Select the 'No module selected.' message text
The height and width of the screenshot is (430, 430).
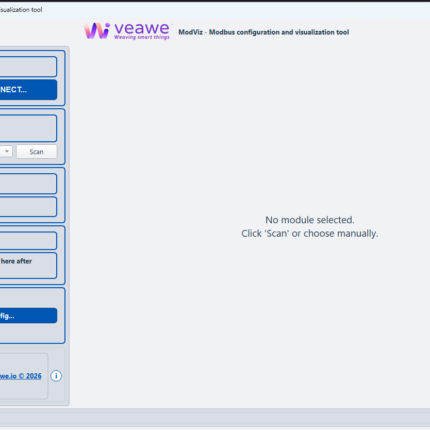310,220
